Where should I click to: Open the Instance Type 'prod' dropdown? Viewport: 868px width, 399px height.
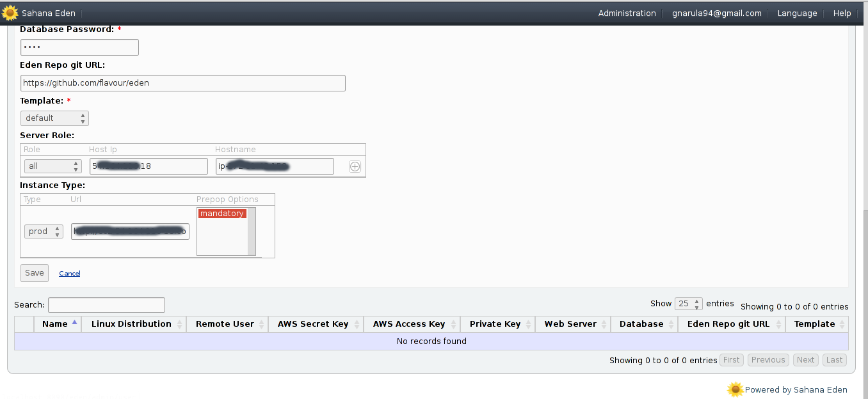click(44, 231)
